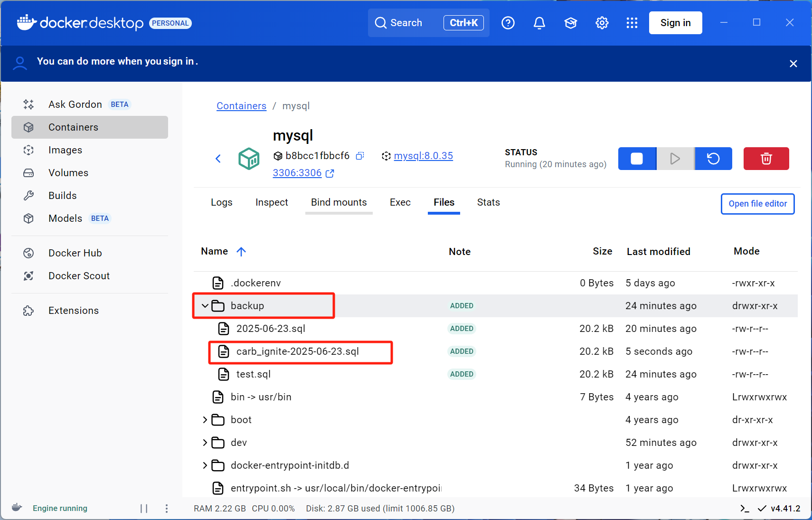Dismiss the sign in banner
The height and width of the screenshot is (520, 812).
(793, 64)
